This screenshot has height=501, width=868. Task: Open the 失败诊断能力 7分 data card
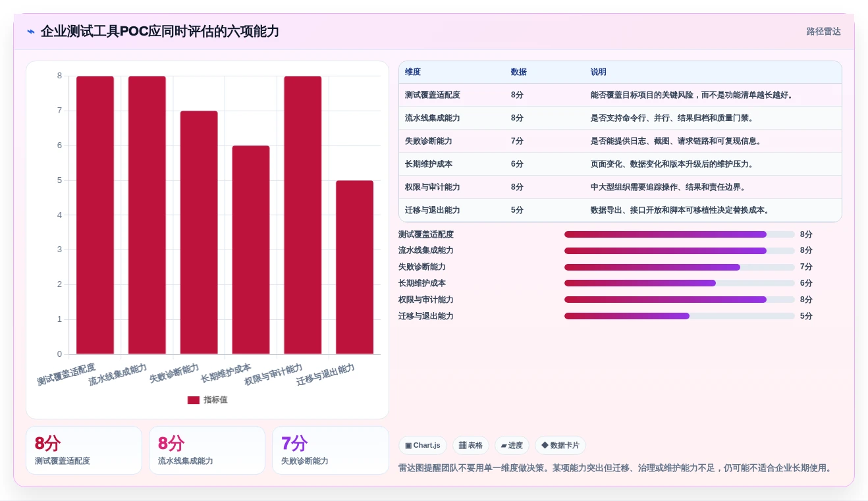click(x=330, y=450)
